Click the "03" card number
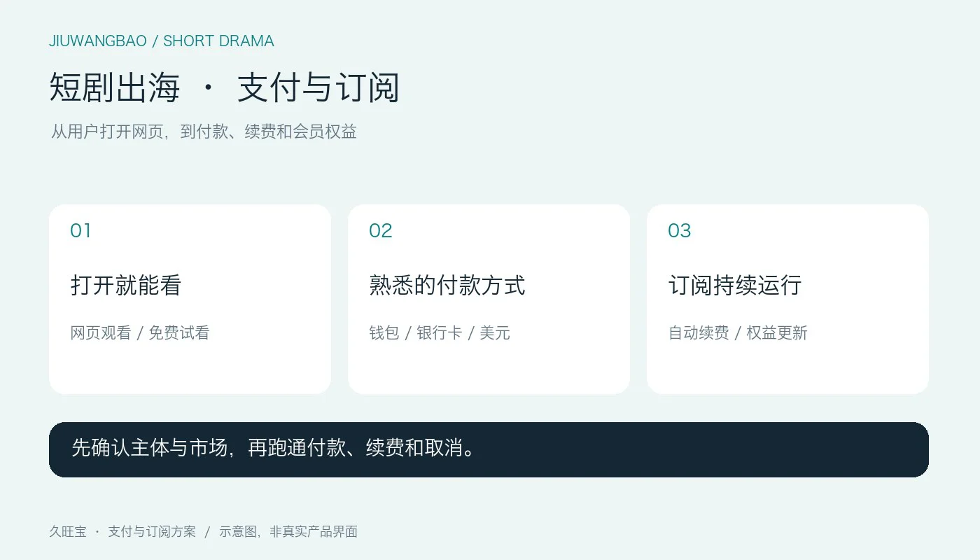This screenshot has height=560, width=980. point(680,231)
